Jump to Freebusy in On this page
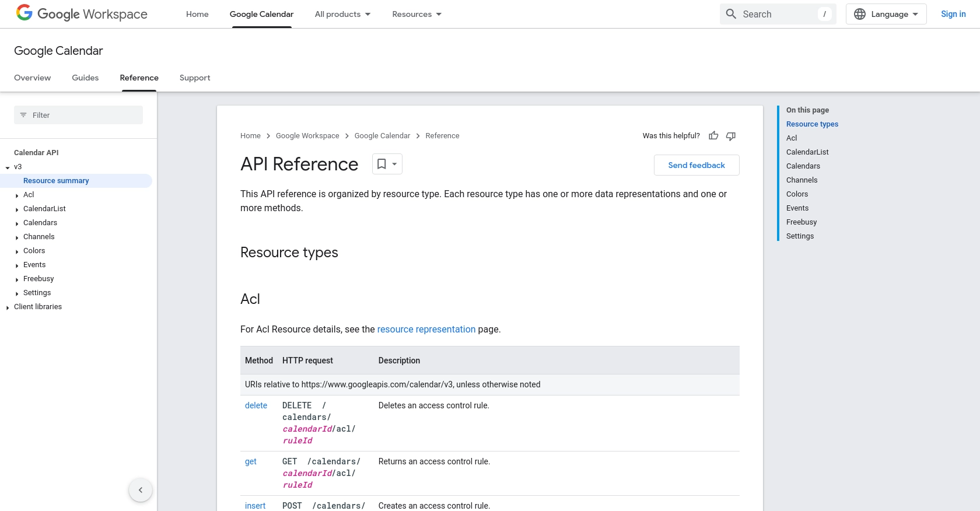This screenshot has height=511, width=980. coord(801,222)
